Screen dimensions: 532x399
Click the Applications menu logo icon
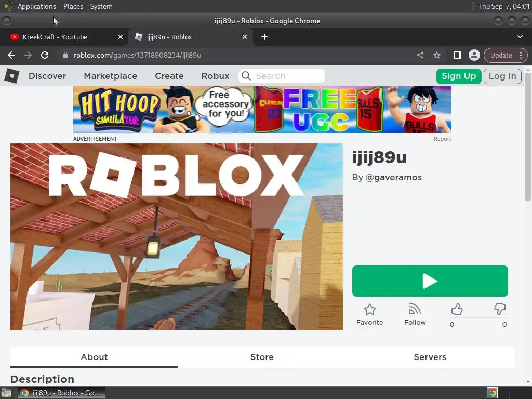(x=9, y=6)
